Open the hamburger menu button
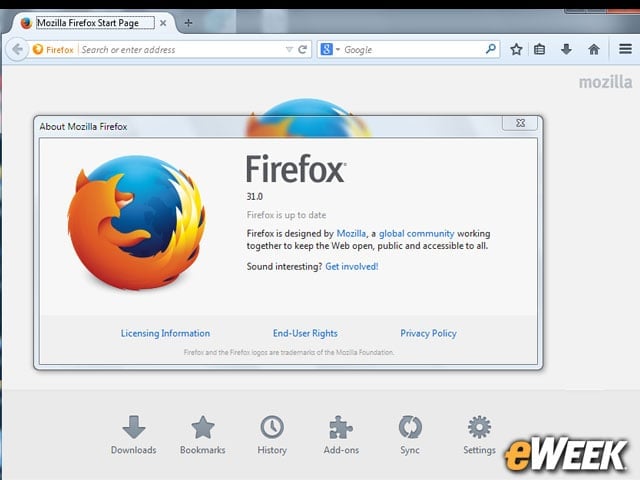 [x=625, y=49]
